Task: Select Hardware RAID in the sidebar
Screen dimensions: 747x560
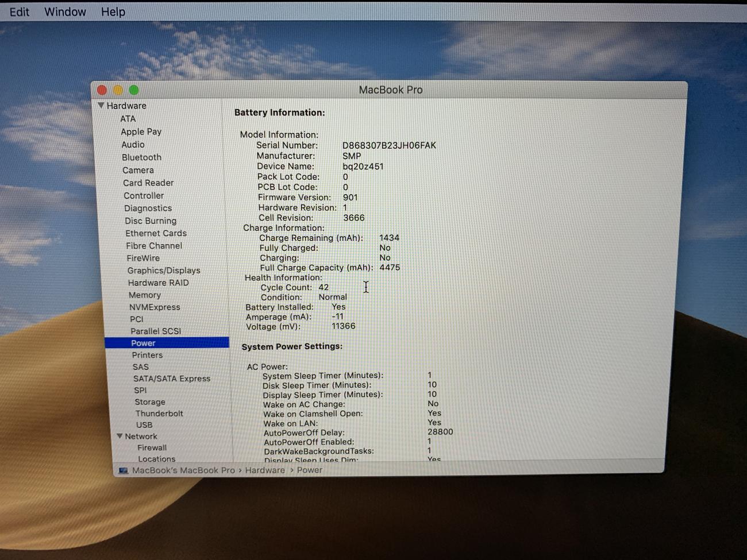Action: 158,283
